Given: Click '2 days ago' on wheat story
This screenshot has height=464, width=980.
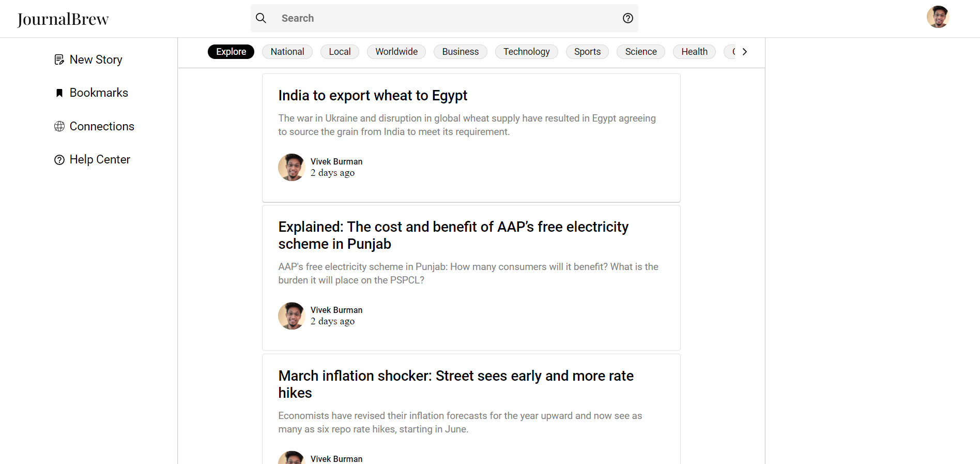Looking at the screenshot, I should pyautogui.click(x=332, y=173).
